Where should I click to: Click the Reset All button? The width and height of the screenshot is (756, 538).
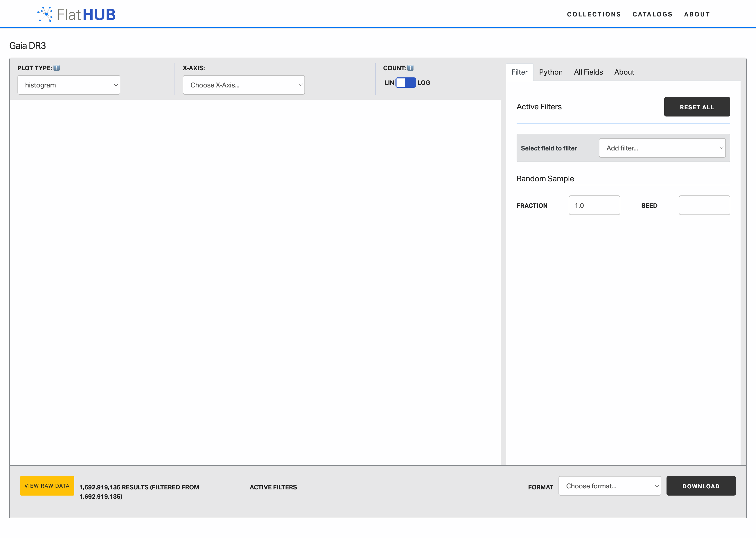[697, 107]
